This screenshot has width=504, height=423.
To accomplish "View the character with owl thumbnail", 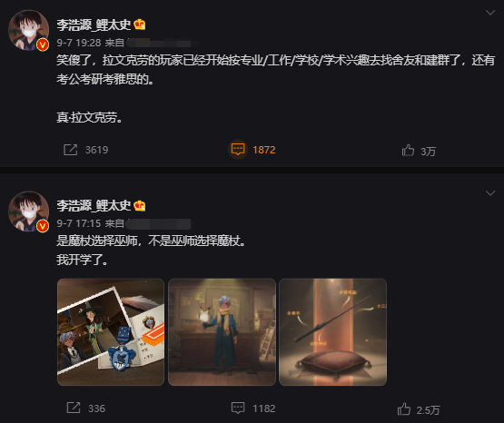I will (222, 332).
